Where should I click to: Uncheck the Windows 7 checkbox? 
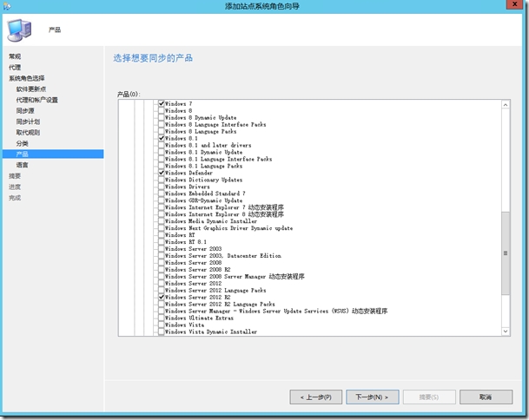pos(162,103)
